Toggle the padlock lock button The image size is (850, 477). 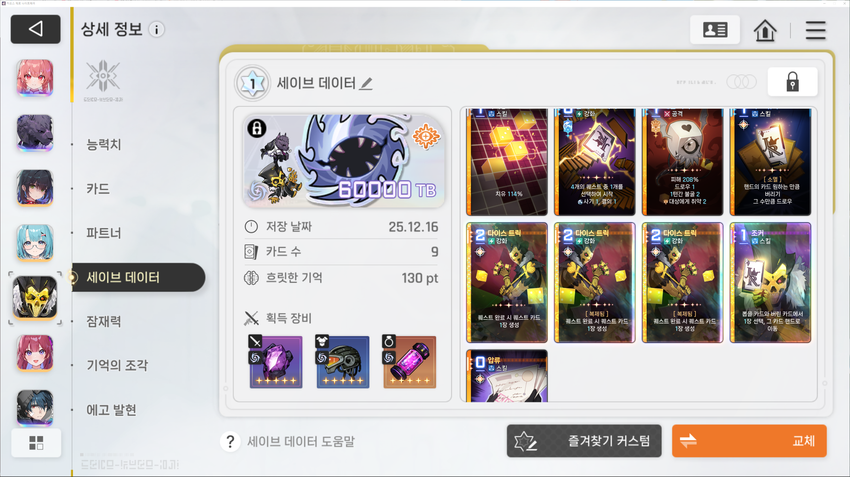pos(792,82)
